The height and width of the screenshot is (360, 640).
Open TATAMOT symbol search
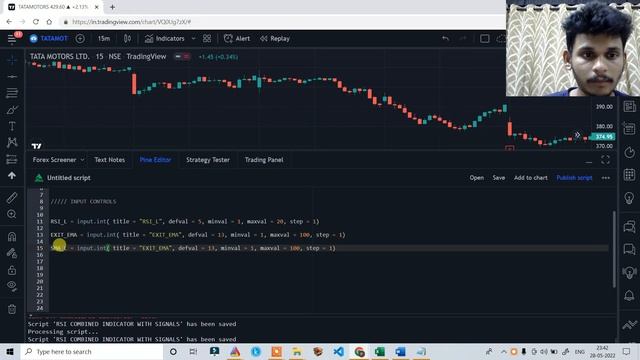click(x=49, y=38)
